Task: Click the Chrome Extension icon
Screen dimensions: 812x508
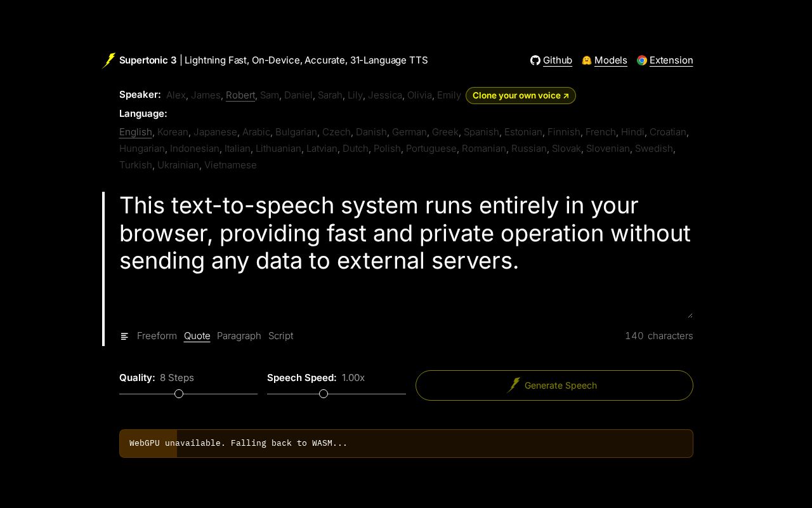Action: 642,60
